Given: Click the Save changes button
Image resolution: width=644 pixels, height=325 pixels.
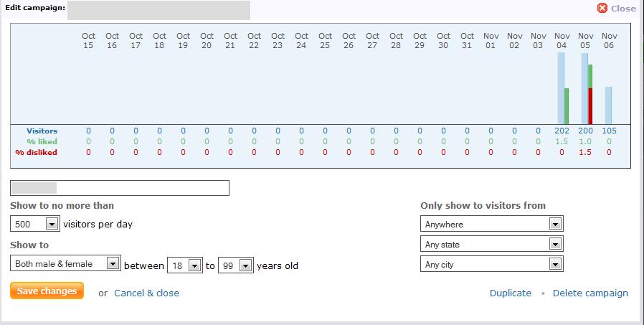Looking at the screenshot, I should [47, 291].
